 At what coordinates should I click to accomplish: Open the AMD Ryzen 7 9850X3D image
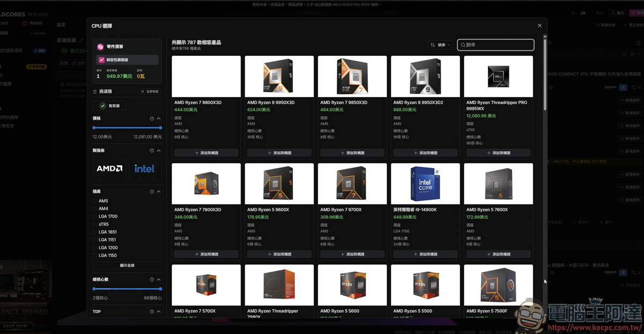(x=352, y=76)
